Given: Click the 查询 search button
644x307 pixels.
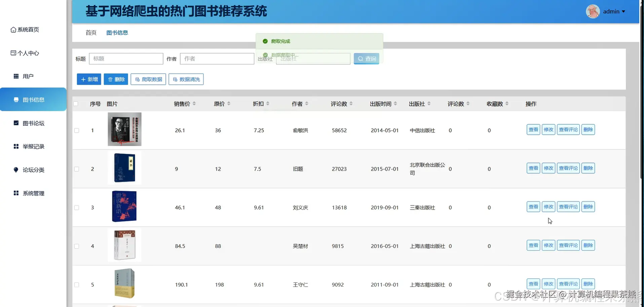Looking at the screenshot, I should click(367, 59).
